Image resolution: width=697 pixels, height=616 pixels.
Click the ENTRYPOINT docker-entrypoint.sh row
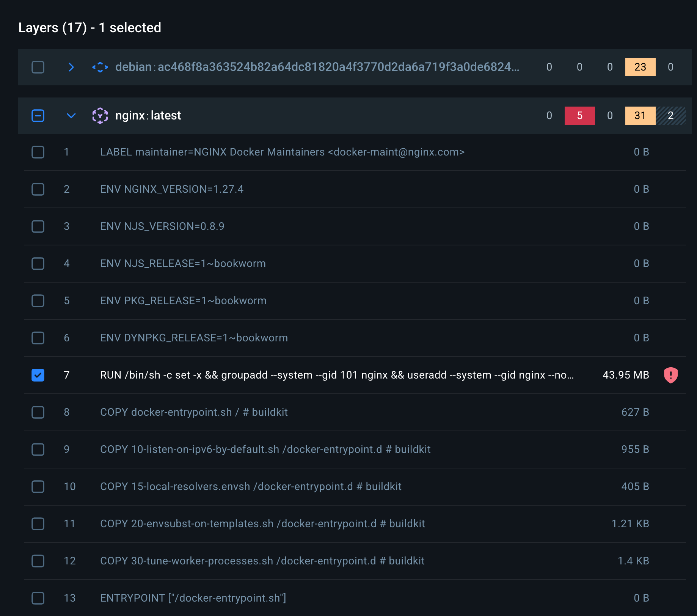pos(355,598)
